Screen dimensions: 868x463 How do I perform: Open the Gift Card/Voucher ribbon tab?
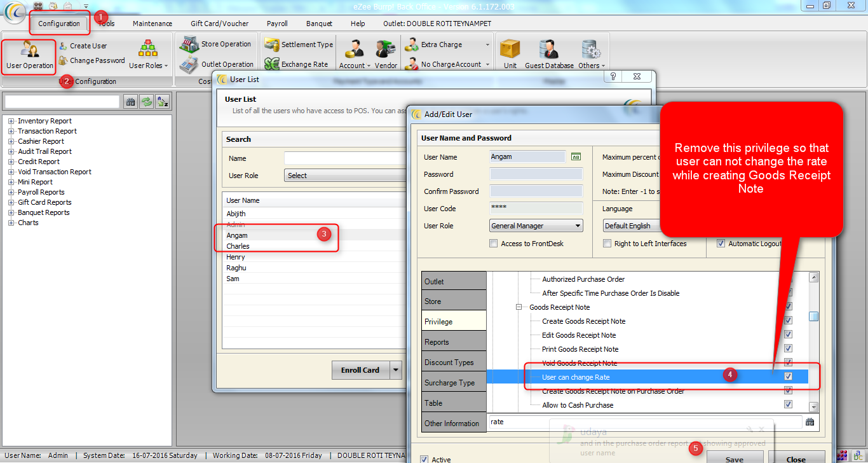[x=220, y=24]
